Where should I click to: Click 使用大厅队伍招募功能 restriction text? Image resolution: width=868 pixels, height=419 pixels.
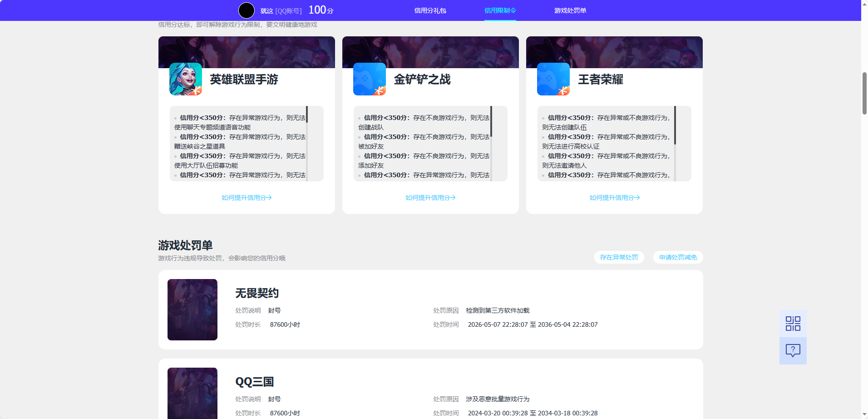pos(206,165)
